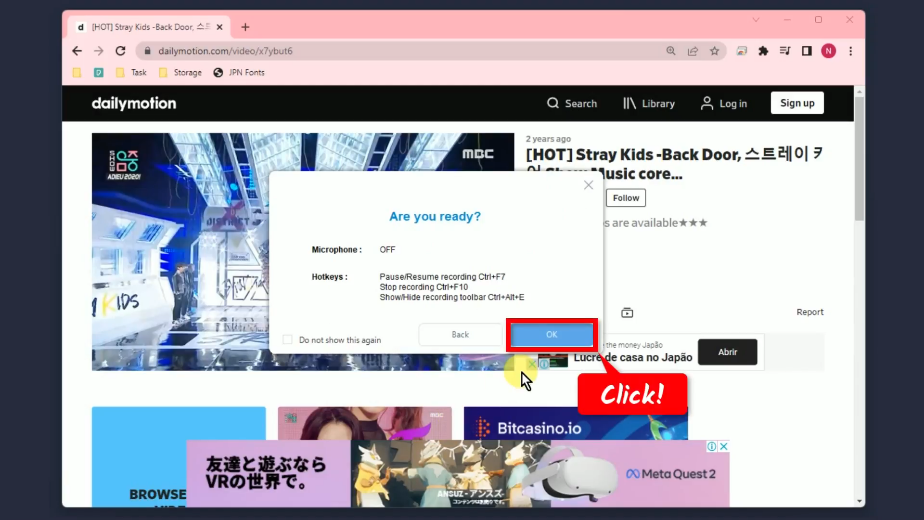The image size is (924, 520).
Task: Click the zoom magnifier icon in address bar
Action: pyautogui.click(x=671, y=51)
